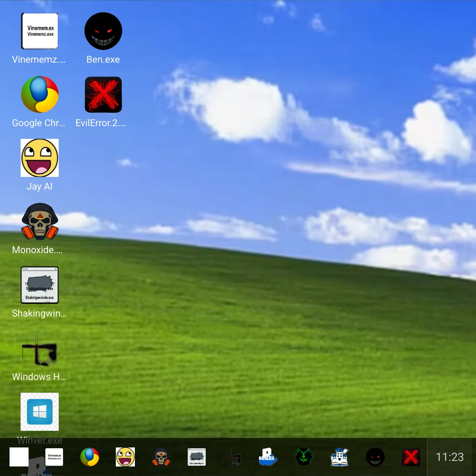Open the EvilError.2 desktop icon
The image size is (476, 476).
[x=103, y=94]
